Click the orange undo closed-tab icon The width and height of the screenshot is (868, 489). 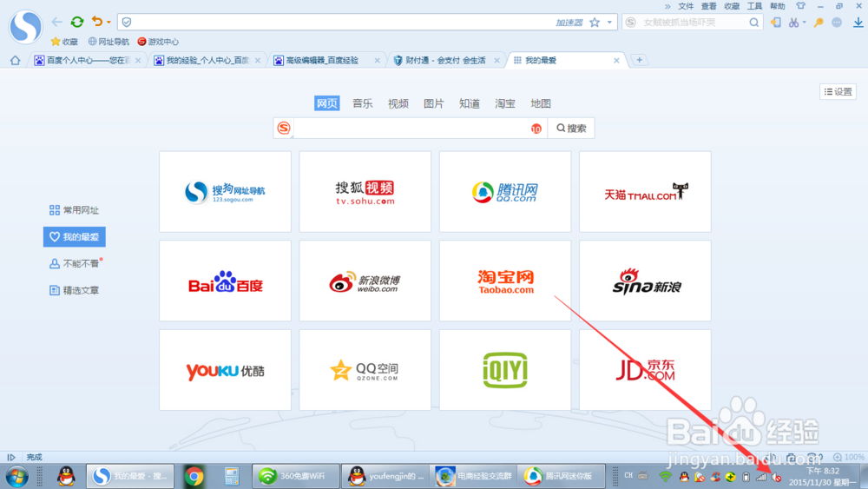97,22
